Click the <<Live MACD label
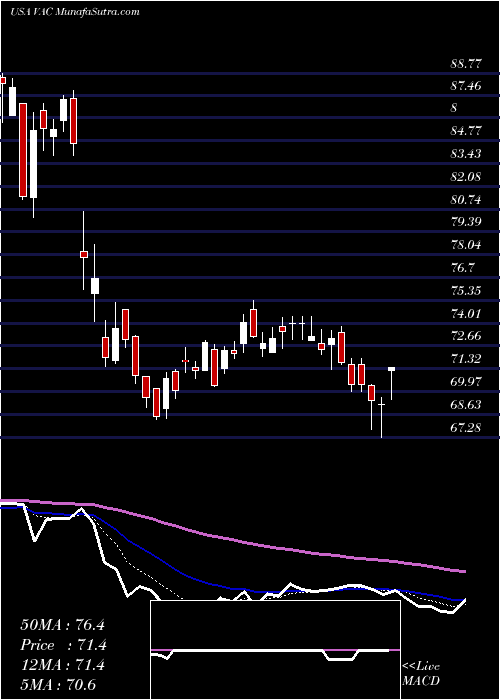Image resolution: width=500 pixels, height=700 pixels. click(421, 673)
